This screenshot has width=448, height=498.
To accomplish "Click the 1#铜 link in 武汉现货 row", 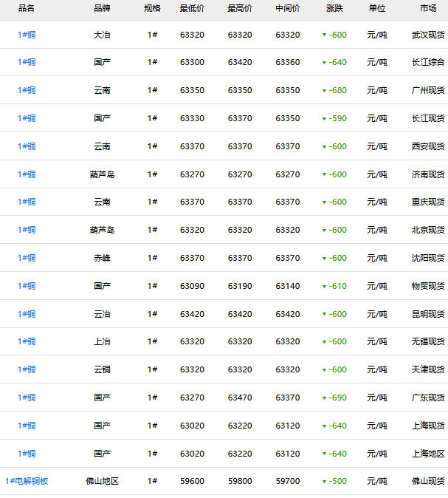I will pyautogui.click(x=27, y=35).
